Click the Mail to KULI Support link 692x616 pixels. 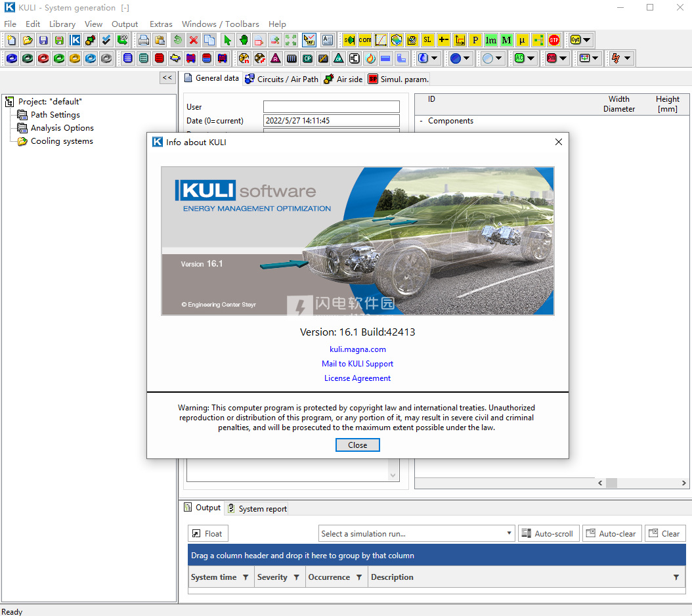357,364
